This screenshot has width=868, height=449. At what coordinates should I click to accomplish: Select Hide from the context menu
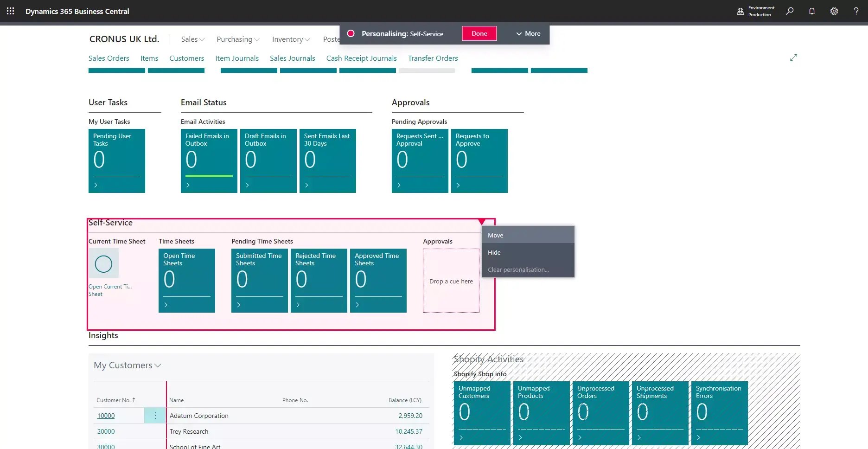528,252
